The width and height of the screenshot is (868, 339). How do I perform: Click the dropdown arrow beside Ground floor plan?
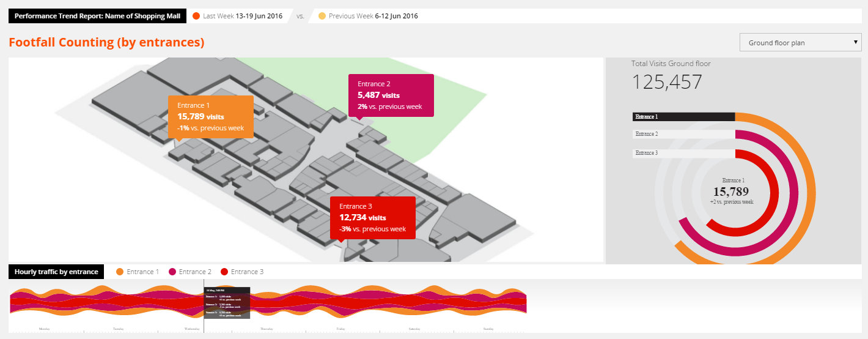coord(856,43)
